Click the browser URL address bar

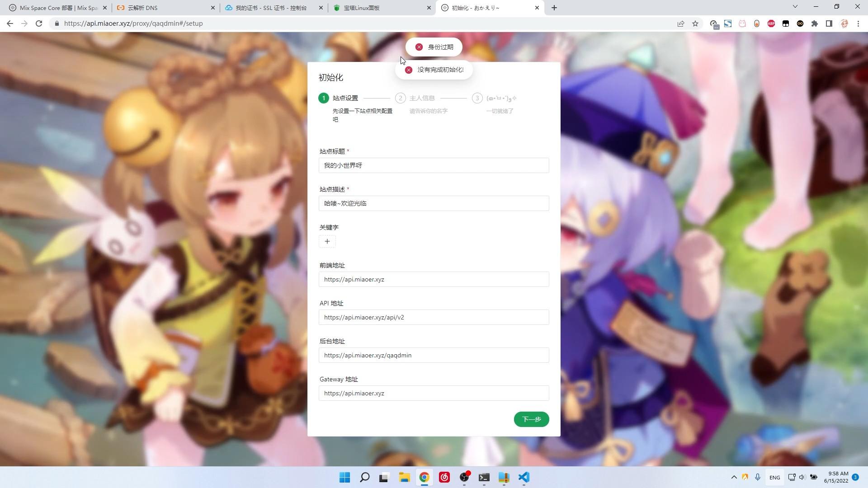362,23
